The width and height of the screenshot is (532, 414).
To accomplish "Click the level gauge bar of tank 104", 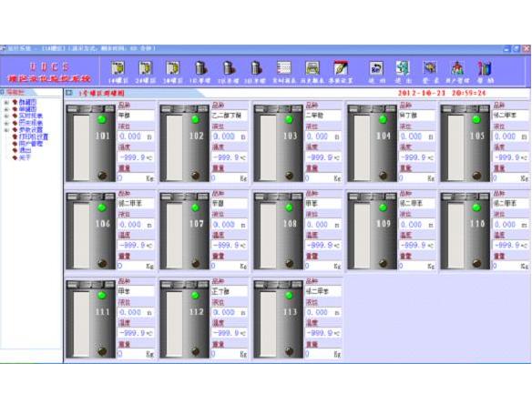I will click(363, 147).
